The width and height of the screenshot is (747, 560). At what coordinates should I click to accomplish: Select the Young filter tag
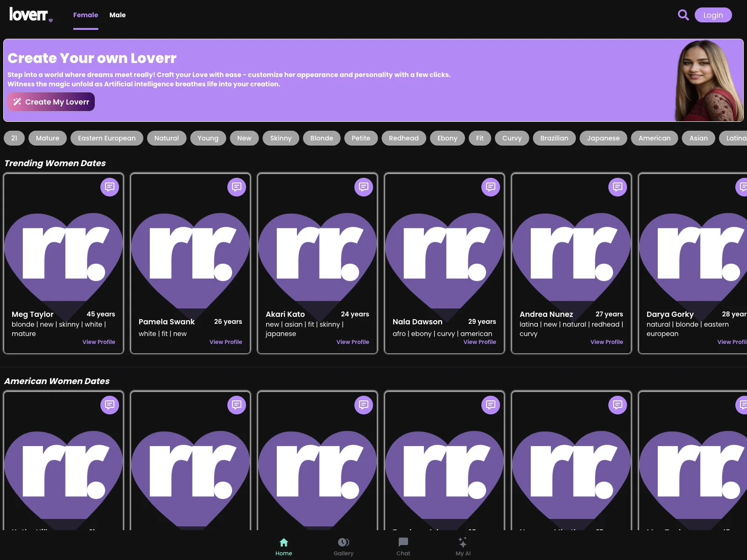coord(208,138)
